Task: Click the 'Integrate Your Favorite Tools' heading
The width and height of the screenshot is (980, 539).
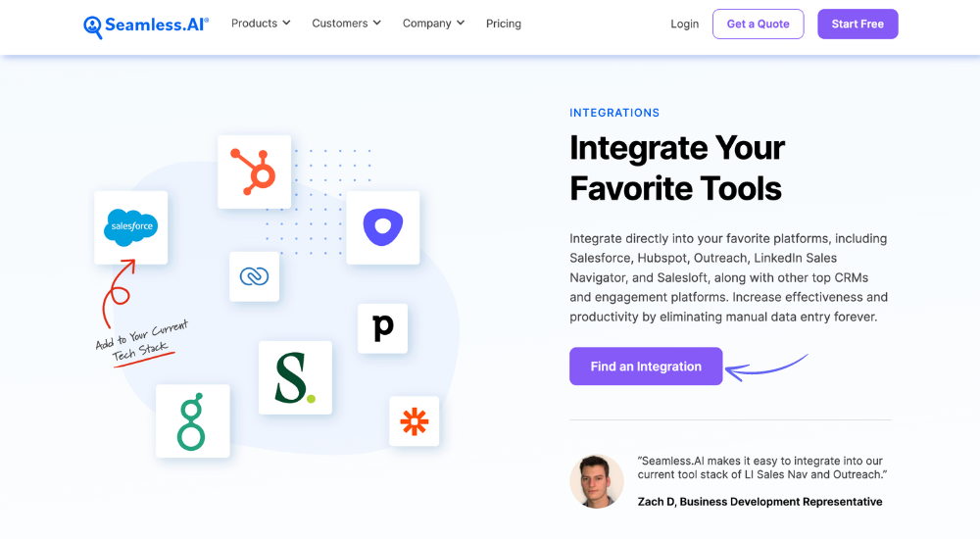Action: (x=677, y=168)
